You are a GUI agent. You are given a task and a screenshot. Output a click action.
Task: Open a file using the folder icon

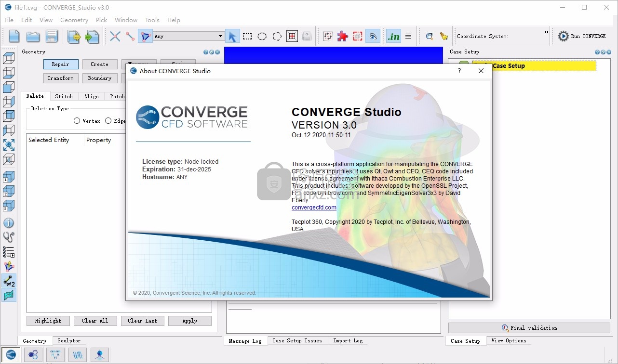click(x=33, y=36)
